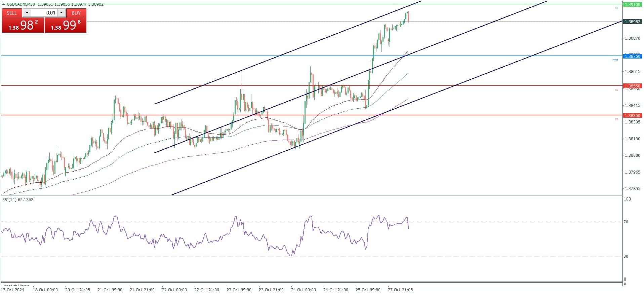Image resolution: width=644 pixels, height=294 pixels.
Task: Click the R1 resistance level label
Action: click(x=616, y=8)
